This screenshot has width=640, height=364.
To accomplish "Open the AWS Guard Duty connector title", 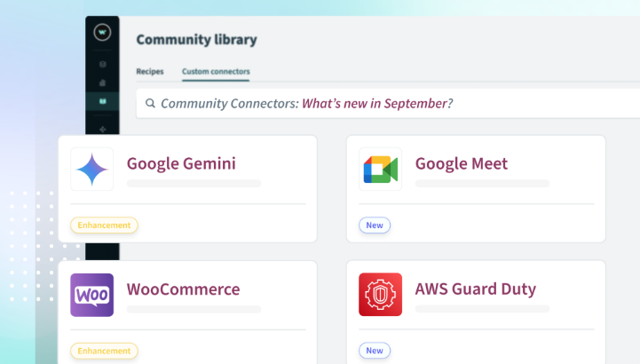I will coord(475,289).
